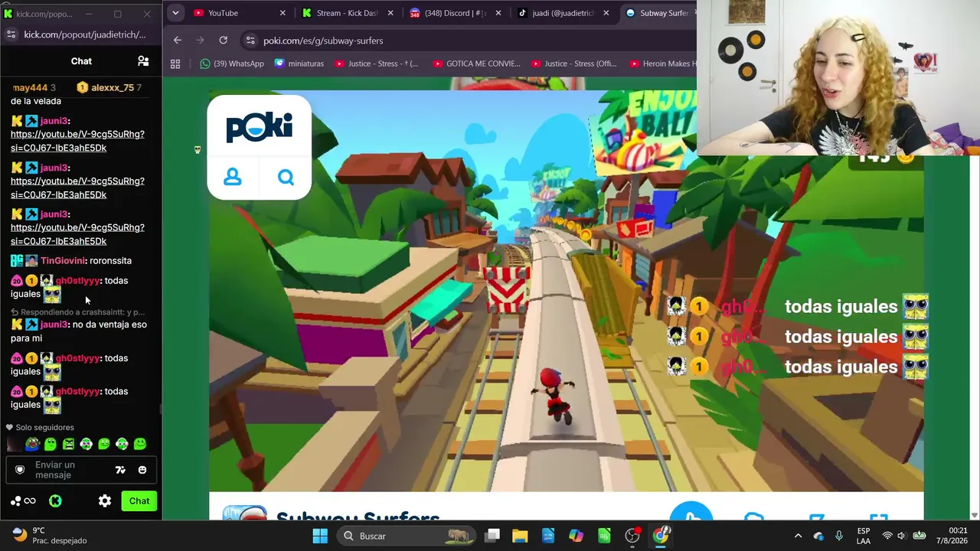Reload the poki.com page

(223, 40)
